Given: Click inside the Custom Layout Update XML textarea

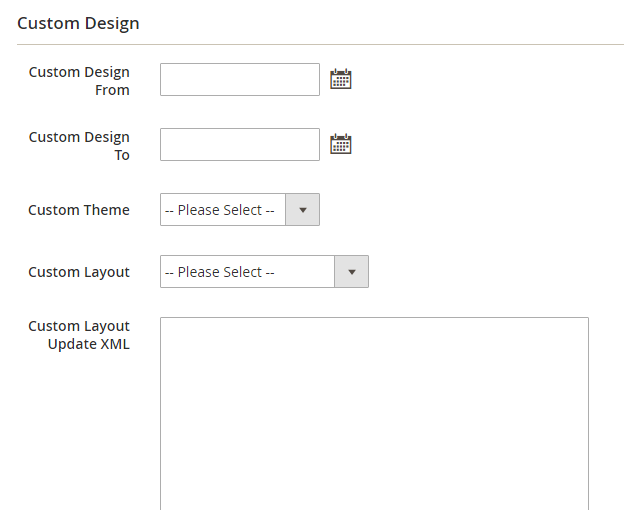Looking at the screenshot, I should pyautogui.click(x=374, y=410).
